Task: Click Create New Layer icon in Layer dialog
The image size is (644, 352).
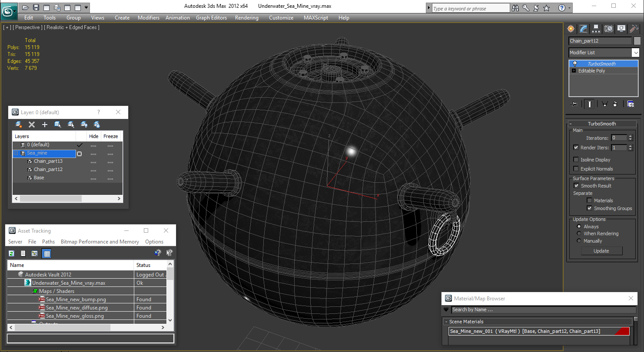Action: (19, 125)
